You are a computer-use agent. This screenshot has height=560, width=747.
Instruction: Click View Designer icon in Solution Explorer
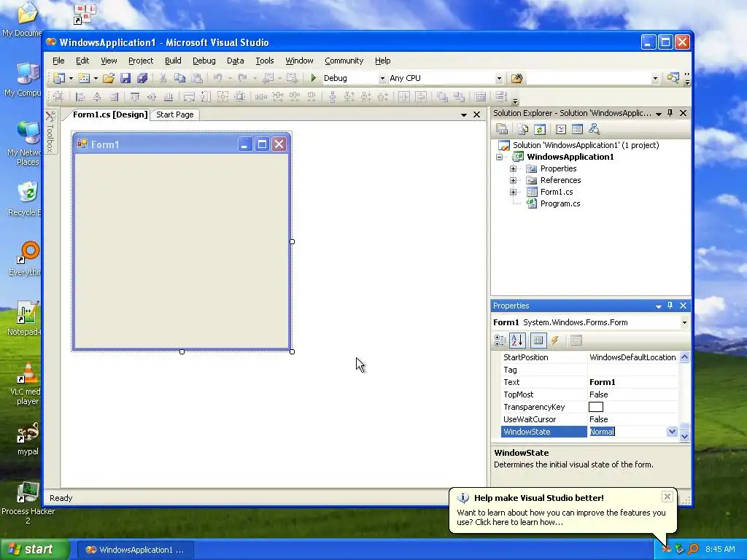[x=578, y=129]
